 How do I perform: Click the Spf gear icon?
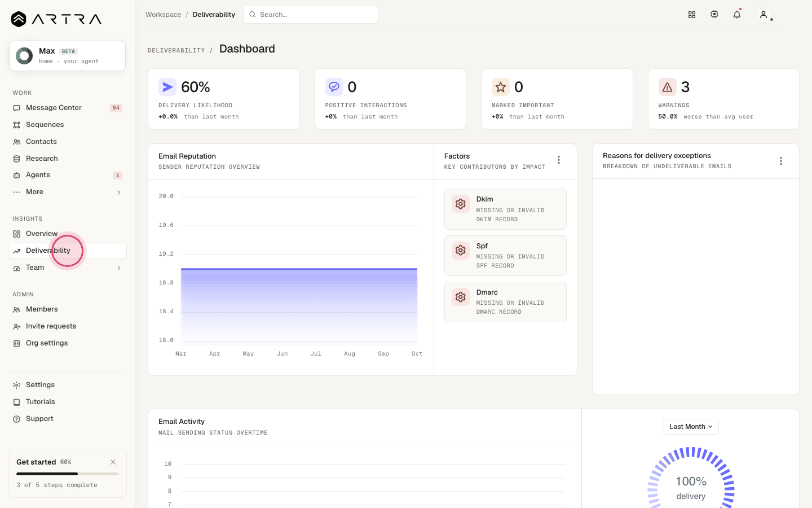(x=461, y=250)
